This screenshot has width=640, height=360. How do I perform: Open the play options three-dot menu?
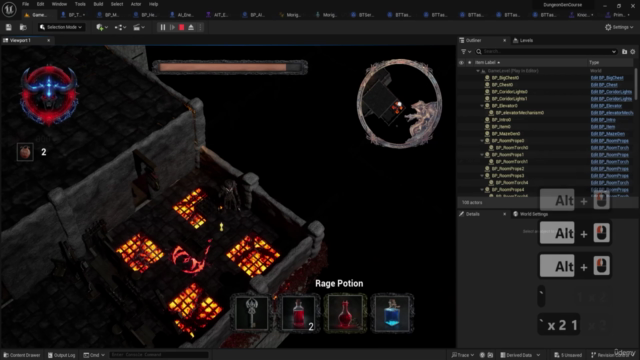(200, 27)
